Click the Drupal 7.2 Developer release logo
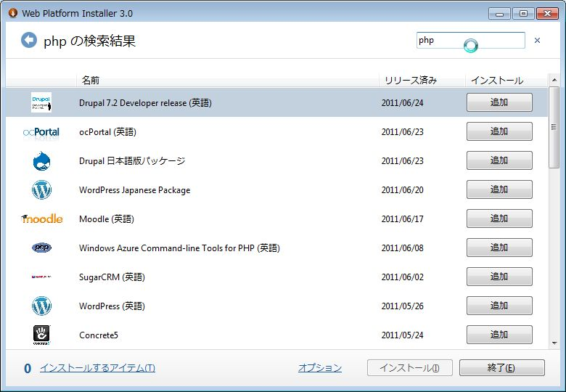This screenshot has height=392, width=566. (x=41, y=102)
